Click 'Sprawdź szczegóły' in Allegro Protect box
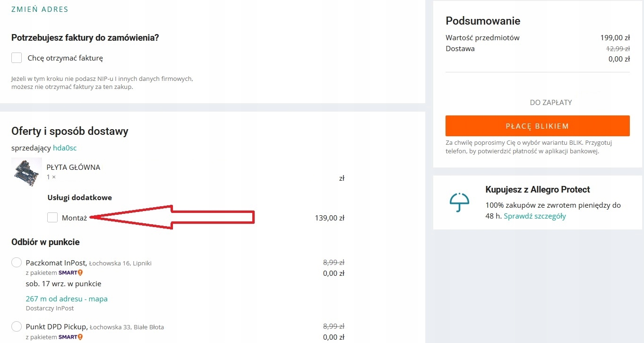Screen dimensions: 644x343 pyautogui.click(x=535, y=216)
